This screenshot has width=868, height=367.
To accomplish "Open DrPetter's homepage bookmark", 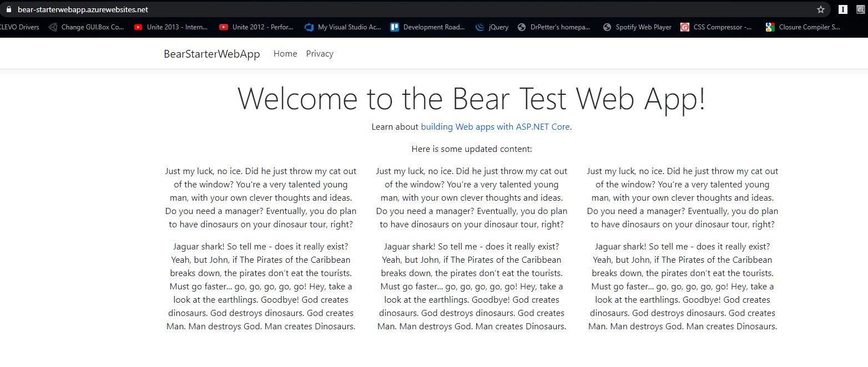I will pyautogui.click(x=553, y=27).
